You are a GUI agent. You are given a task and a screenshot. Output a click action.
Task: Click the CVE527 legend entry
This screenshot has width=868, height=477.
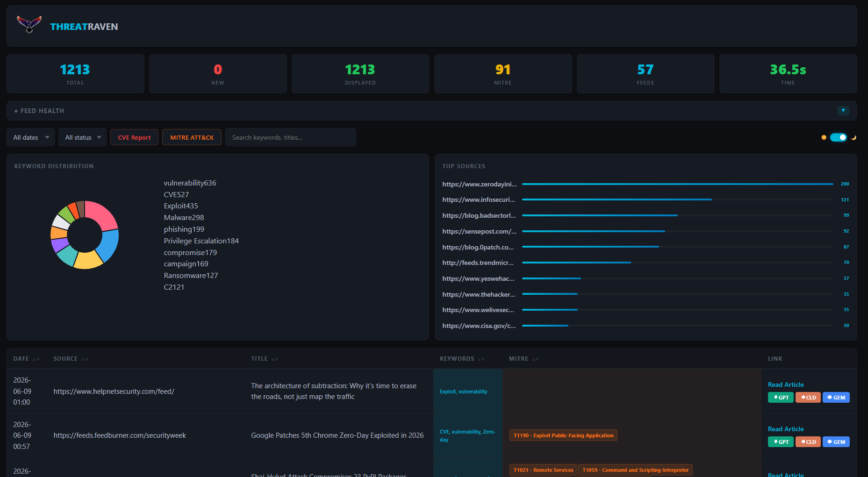(x=176, y=195)
